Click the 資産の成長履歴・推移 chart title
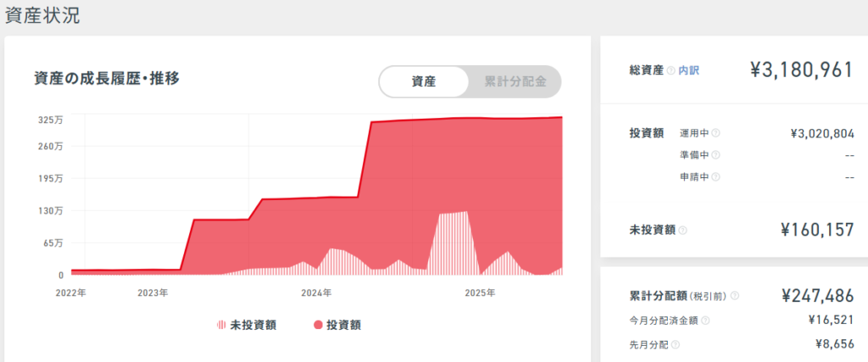868x362 pixels. tap(106, 79)
